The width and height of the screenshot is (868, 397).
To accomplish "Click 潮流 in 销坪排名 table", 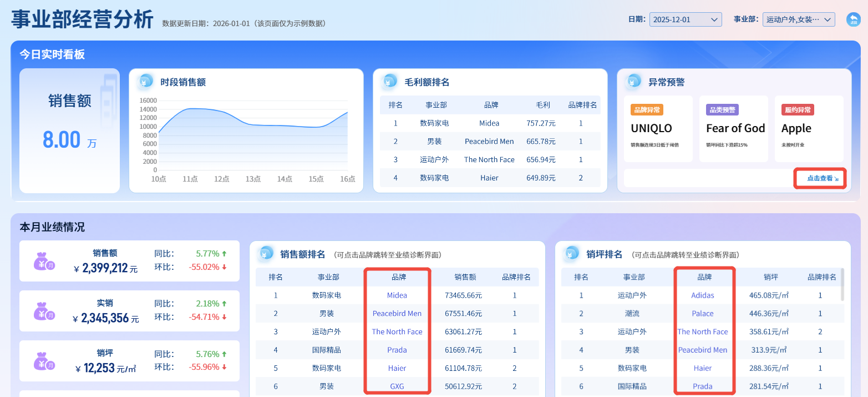I will [x=632, y=314].
